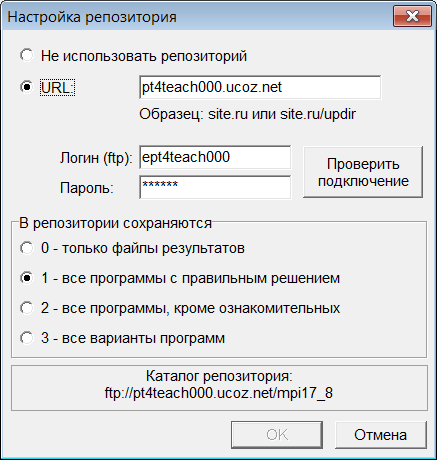
Task: Click the 'Пароль:' label text
Action: coord(87,188)
